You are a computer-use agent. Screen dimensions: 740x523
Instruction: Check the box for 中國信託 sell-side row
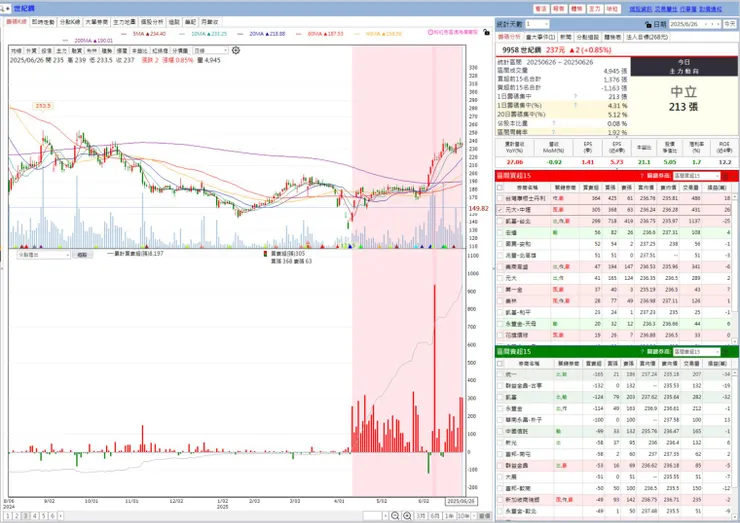click(500, 431)
